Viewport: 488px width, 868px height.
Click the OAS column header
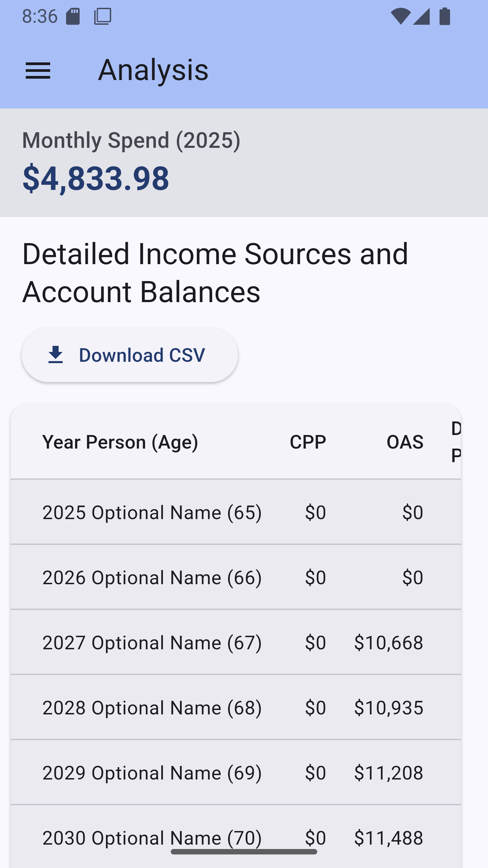pyautogui.click(x=405, y=442)
